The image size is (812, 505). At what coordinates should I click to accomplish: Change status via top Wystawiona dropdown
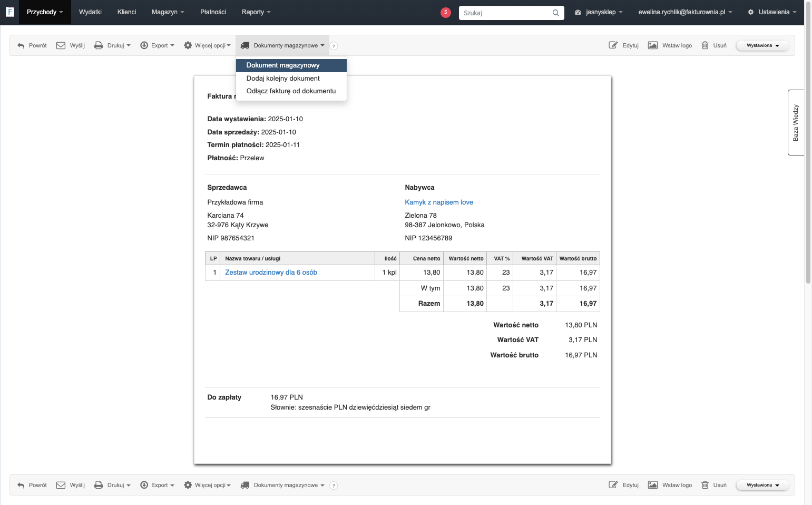[762, 45]
